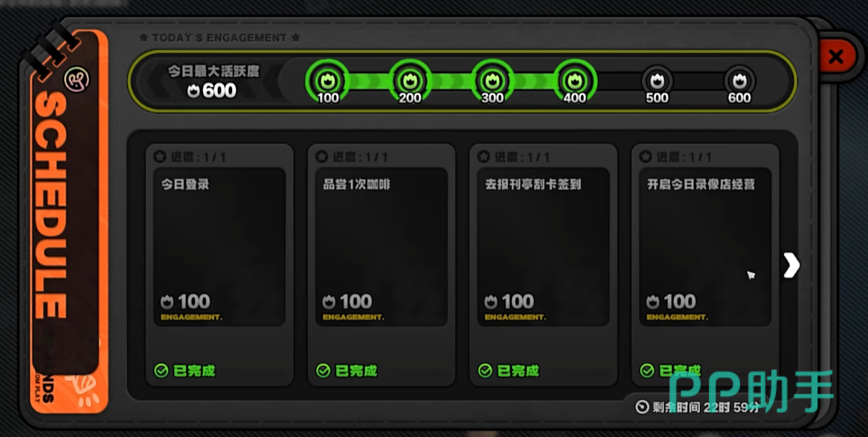This screenshot has height=437, width=868.
Task: Claim the 300 engagement reward milestone
Action: click(492, 81)
